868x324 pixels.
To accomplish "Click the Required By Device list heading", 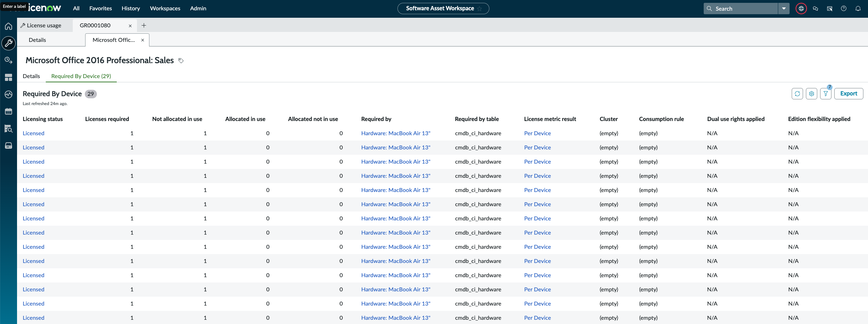I will tap(52, 94).
